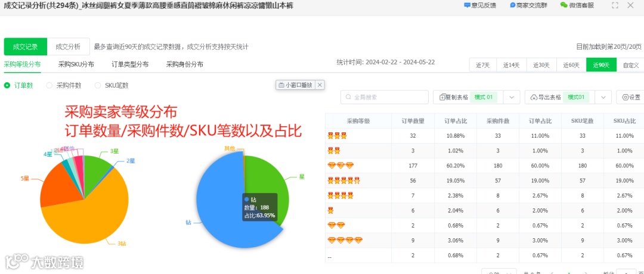Click the 复制表格 copy table button

[x=468, y=97]
